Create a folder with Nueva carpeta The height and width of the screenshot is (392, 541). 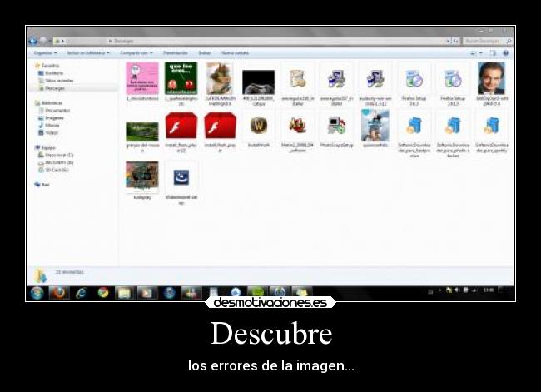235,53
